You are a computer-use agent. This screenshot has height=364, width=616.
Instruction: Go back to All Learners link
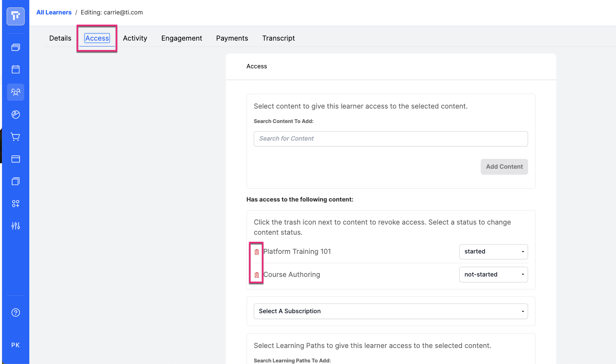(x=54, y=12)
